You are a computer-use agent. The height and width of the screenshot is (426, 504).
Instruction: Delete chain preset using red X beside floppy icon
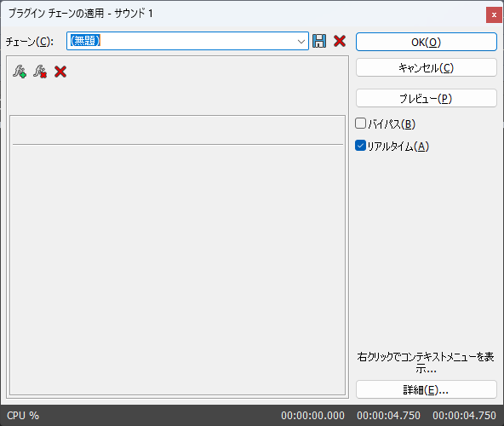pos(340,41)
